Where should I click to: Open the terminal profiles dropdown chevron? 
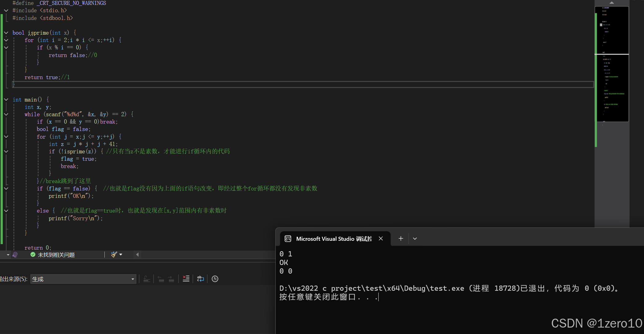click(x=415, y=239)
